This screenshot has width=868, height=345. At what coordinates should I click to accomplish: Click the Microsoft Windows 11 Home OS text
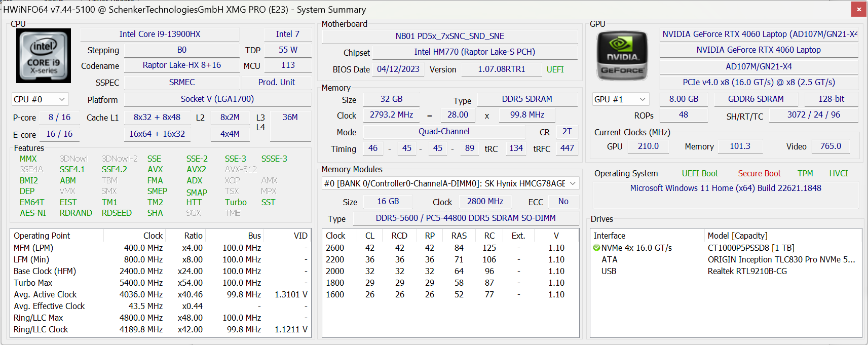[725, 188]
